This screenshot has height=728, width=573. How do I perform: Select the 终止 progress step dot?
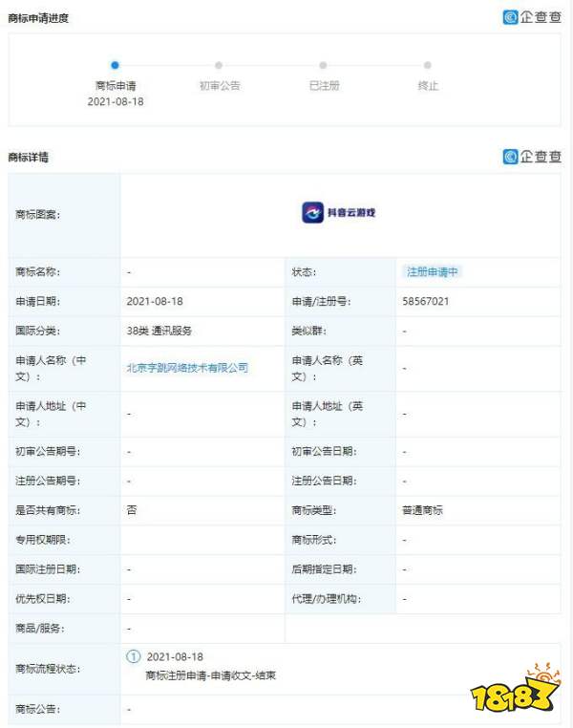pyautogui.click(x=427, y=65)
